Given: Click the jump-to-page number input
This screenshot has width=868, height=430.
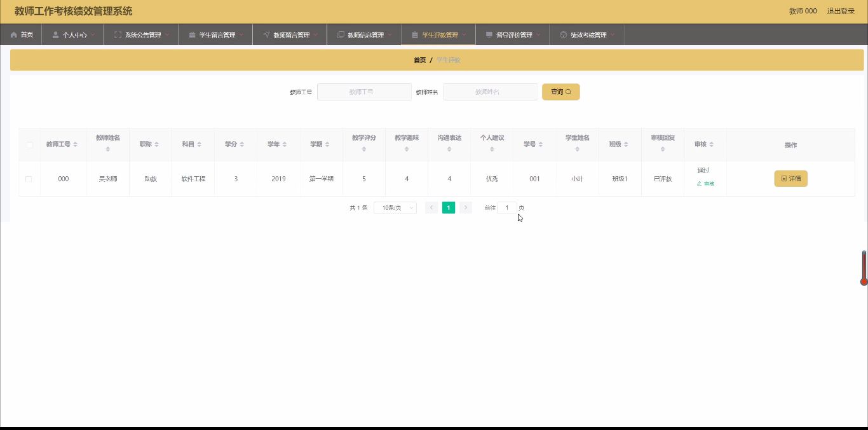Looking at the screenshot, I should [507, 208].
